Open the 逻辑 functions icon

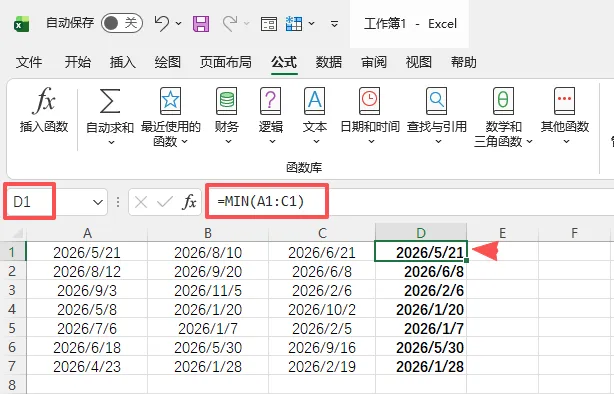click(271, 101)
